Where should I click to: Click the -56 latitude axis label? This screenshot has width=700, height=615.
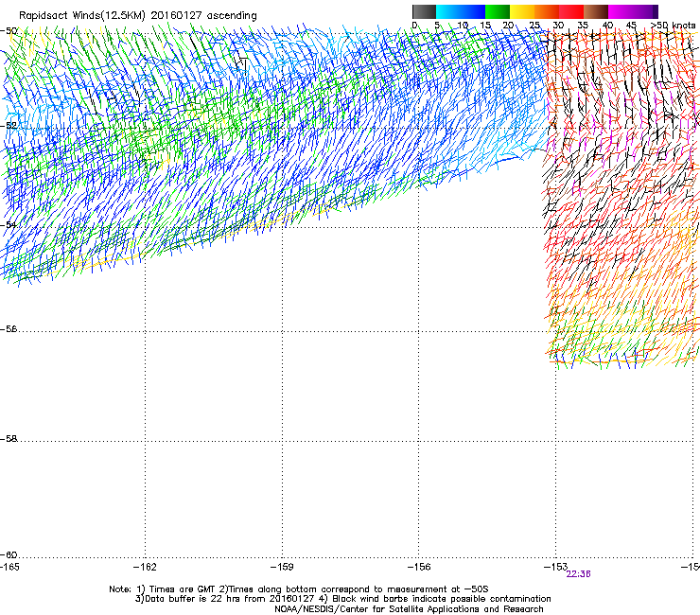pos(9,329)
